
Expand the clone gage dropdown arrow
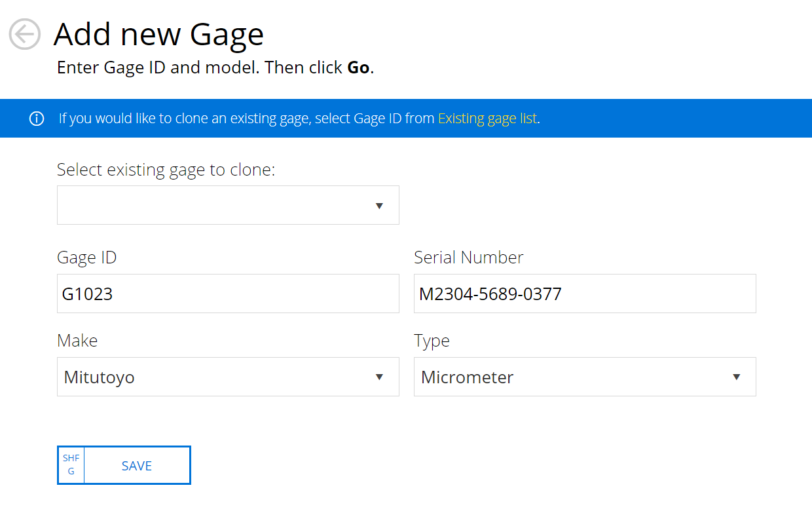378,206
